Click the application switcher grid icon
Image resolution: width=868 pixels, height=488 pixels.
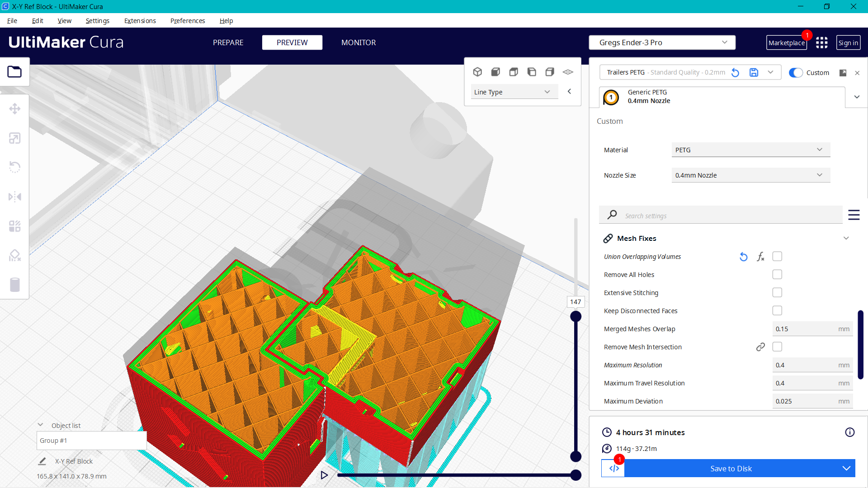click(x=821, y=42)
